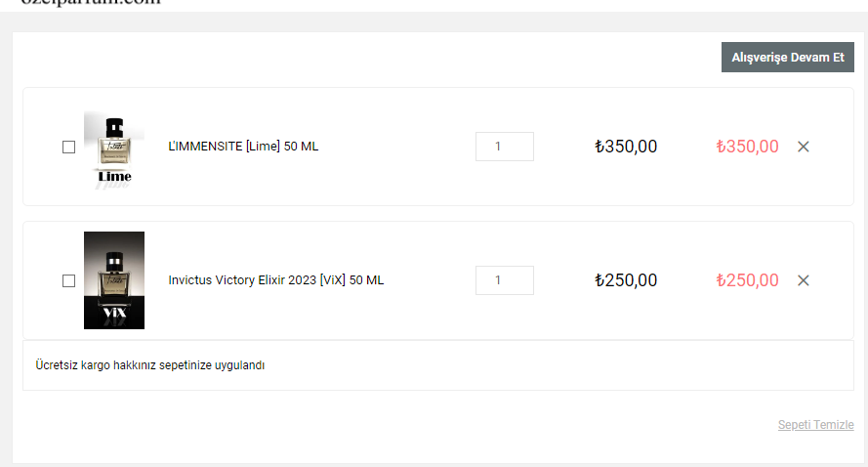
Task: Click the red ₺250,00 line total
Action: click(x=747, y=280)
